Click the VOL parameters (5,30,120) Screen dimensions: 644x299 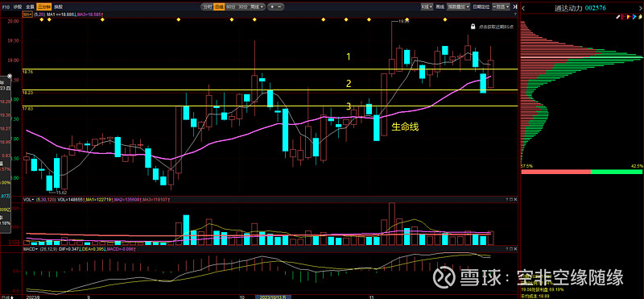pos(46,200)
